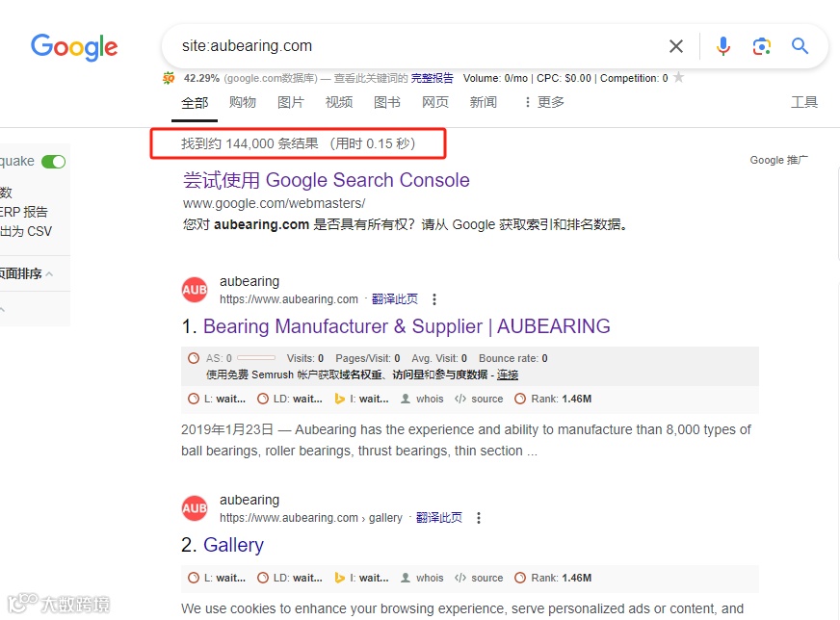This screenshot has height=620, width=840.
Task: Click the SEOquake logo icon near 42.29%
Action: (x=169, y=78)
